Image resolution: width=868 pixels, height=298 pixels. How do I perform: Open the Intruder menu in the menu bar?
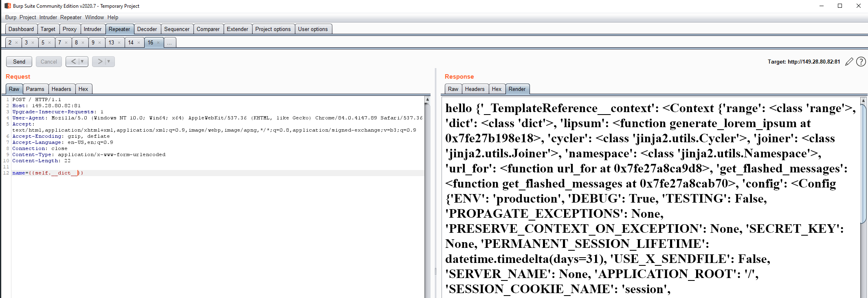(48, 17)
